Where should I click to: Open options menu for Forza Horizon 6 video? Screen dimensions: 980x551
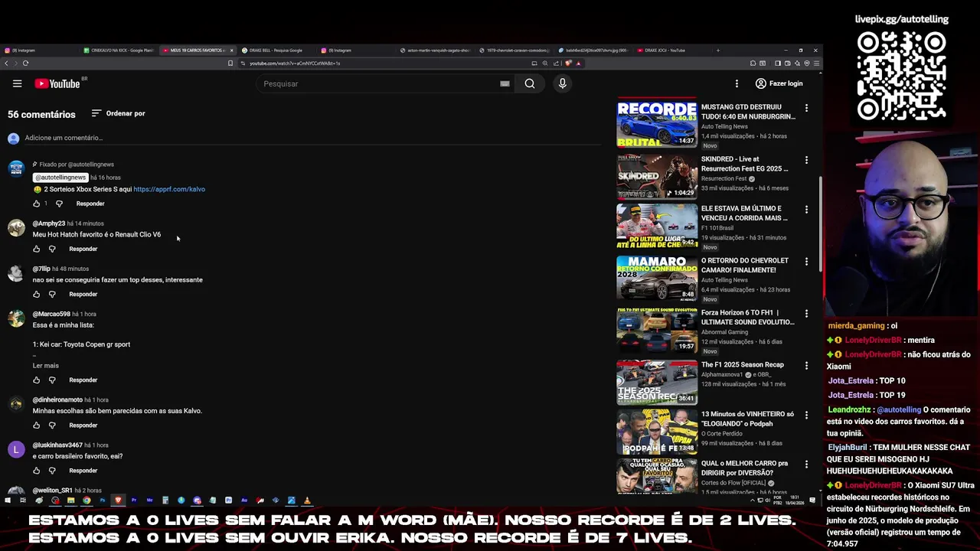806,313
